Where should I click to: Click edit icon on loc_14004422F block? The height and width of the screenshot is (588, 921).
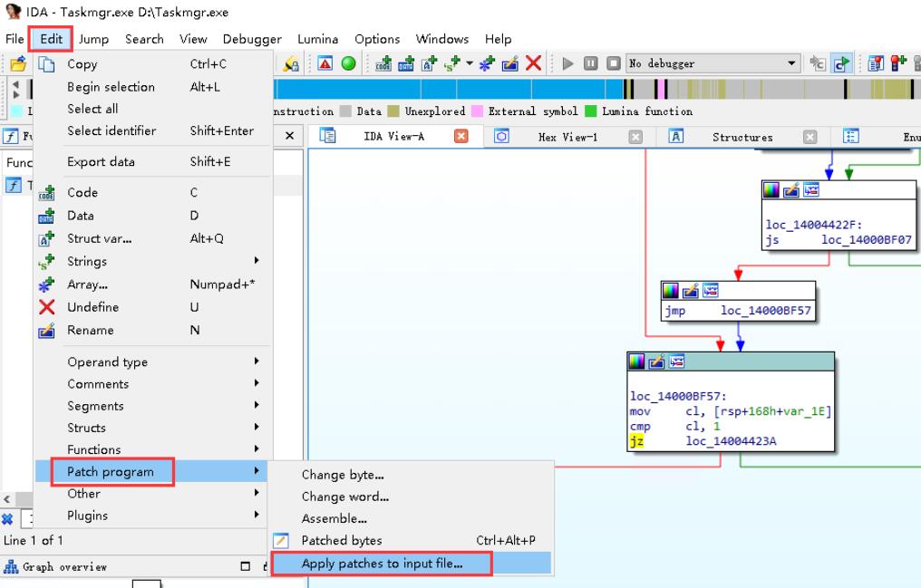tap(791, 190)
